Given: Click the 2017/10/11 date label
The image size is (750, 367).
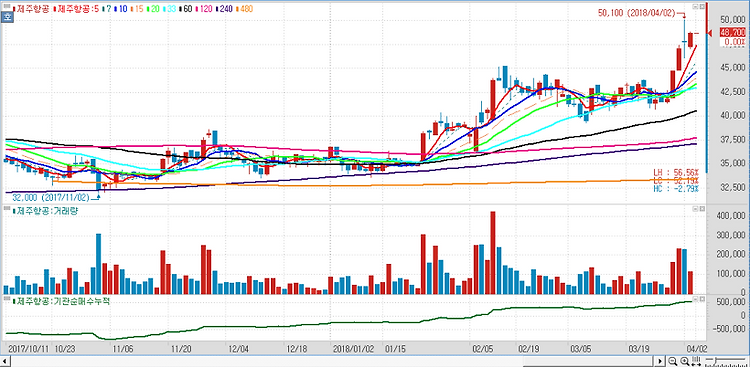Looking at the screenshot, I should click(30, 349).
